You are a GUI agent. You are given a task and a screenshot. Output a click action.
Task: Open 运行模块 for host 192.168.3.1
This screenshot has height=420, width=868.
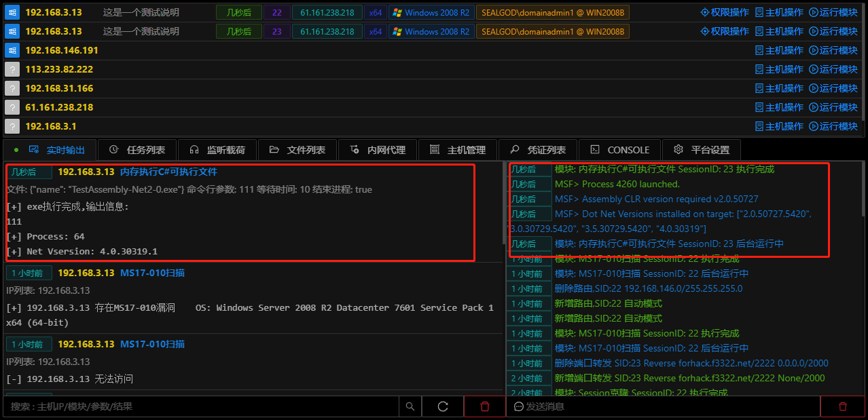pos(833,126)
